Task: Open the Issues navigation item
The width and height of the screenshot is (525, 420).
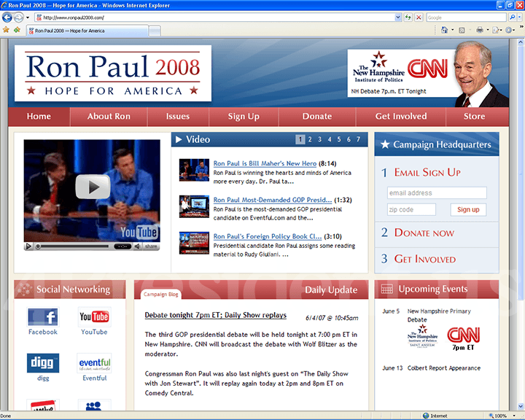Action: click(178, 117)
